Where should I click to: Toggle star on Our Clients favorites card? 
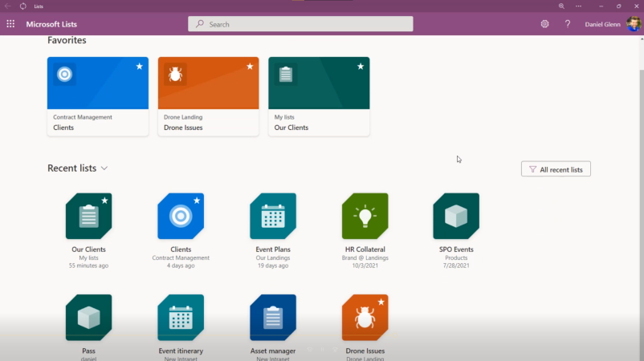click(361, 67)
